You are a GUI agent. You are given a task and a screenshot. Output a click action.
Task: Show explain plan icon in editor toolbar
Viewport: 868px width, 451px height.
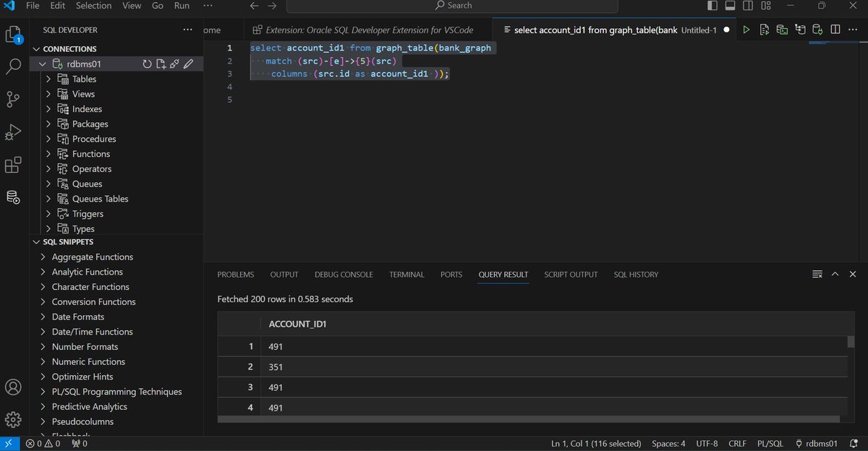click(x=799, y=30)
